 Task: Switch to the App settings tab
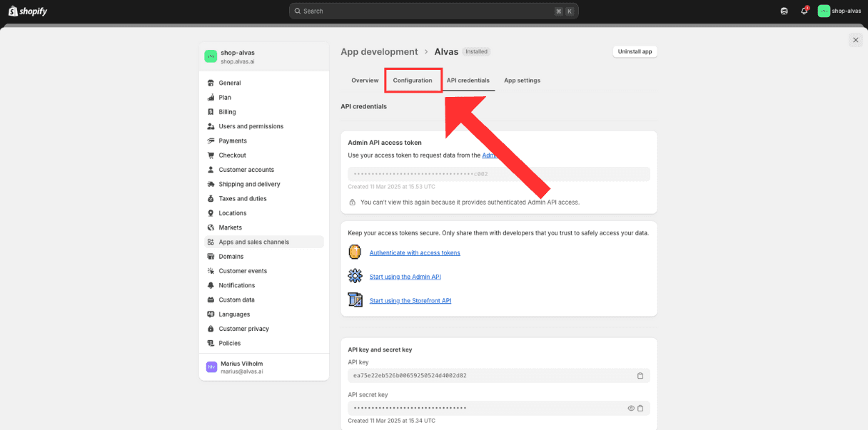pyautogui.click(x=522, y=81)
